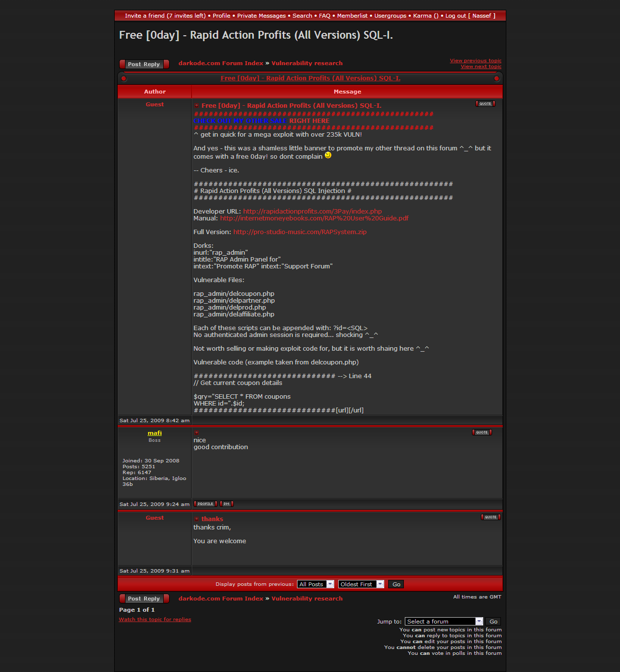
Task: Click the bottom Post Reply button
Action: point(144,599)
